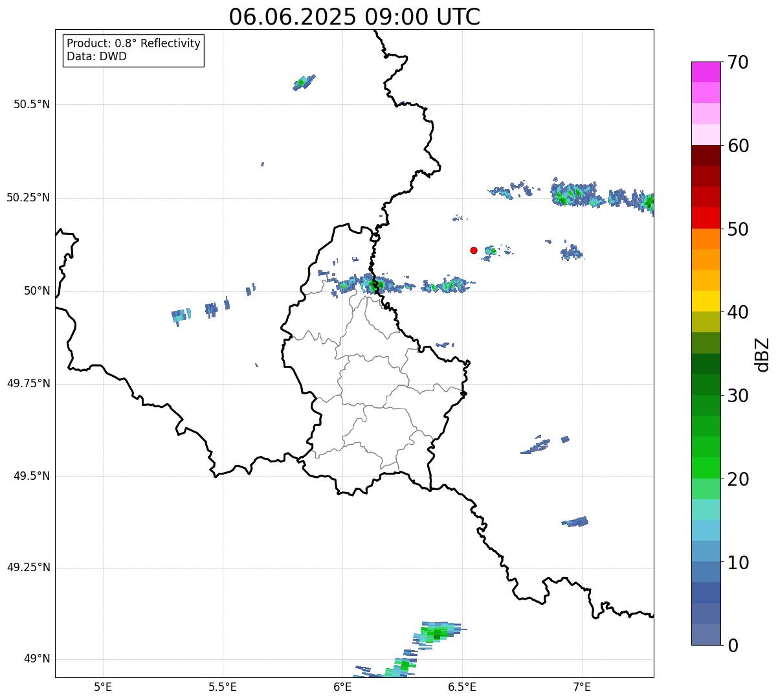The width and height of the screenshot is (778, 700).
Task: Click the 49.25°N latitude label
Action: tap(28, 568)
